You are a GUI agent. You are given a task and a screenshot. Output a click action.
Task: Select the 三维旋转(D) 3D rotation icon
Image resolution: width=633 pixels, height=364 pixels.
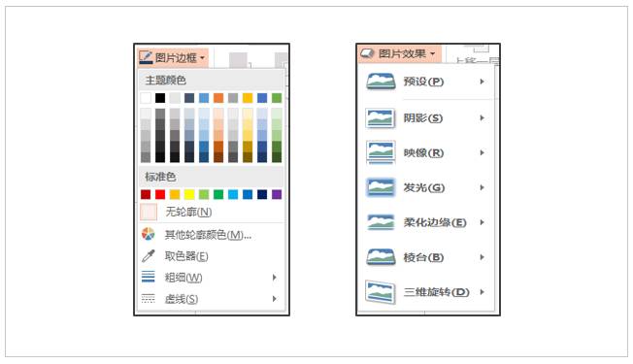381,292
